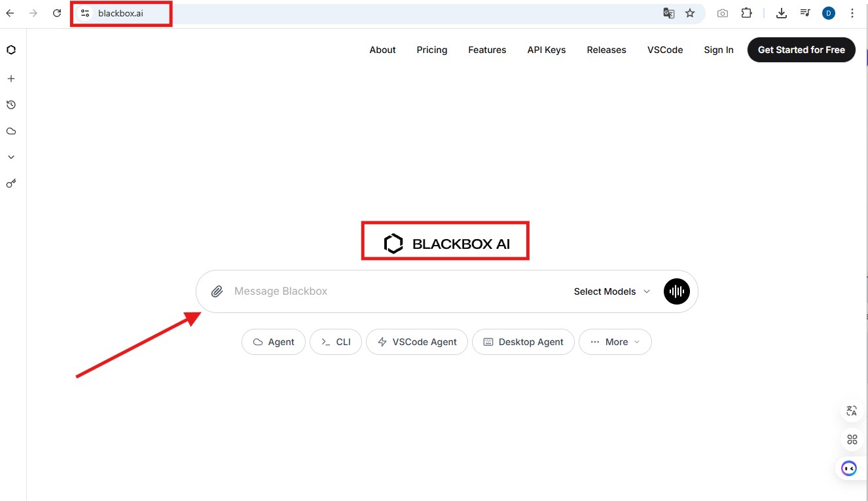Screen dimensions: 868x501
Task: Open the browser extensions puzzle icon
Action: coord(746,13)
